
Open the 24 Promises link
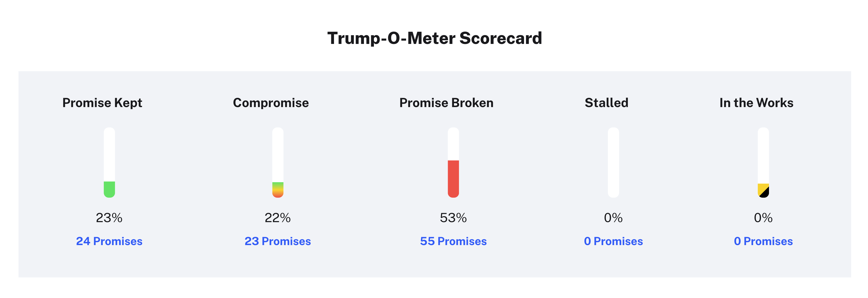pyautogui.click(x=109, y=241)
